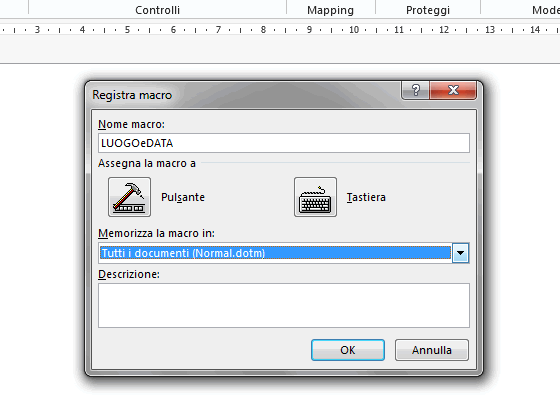560x400 pixels.
Task: Assign the macro using the Tastiera keyboard icon
Action: [x=315, y=197]
